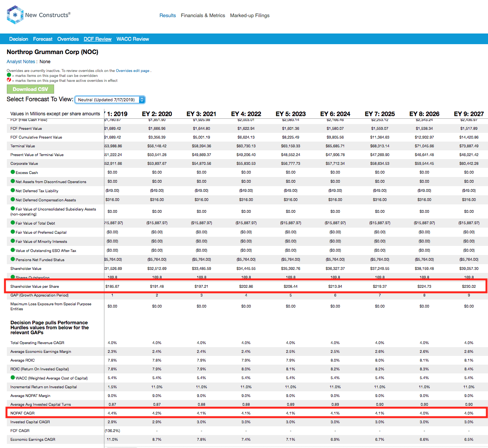The width and height of the screenshot is (488, 448).
Task: Click the New Constructs logo
Action: (38, 15)
